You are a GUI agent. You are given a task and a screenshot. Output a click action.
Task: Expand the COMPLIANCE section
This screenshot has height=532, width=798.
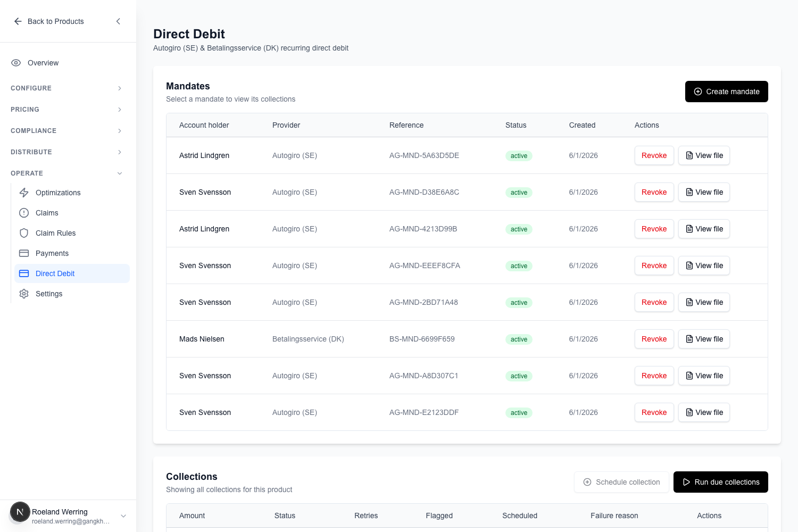pyautogui.click(x=68, y=131)
